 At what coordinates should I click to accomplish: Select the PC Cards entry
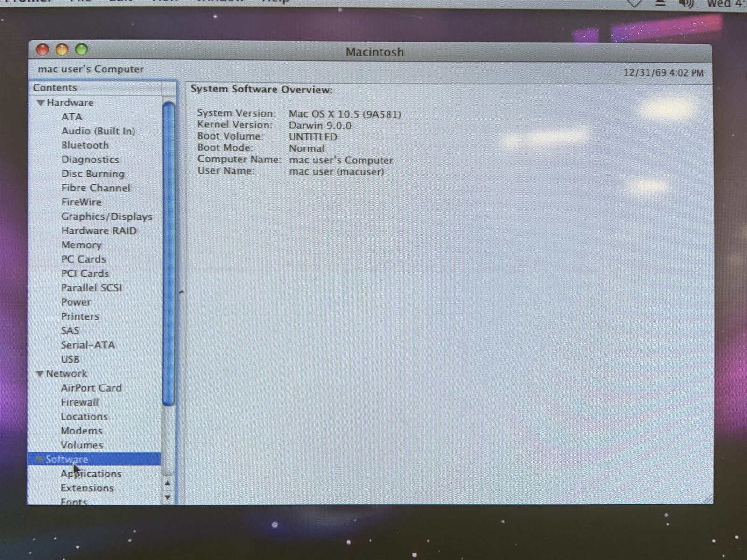pos(84,259)
